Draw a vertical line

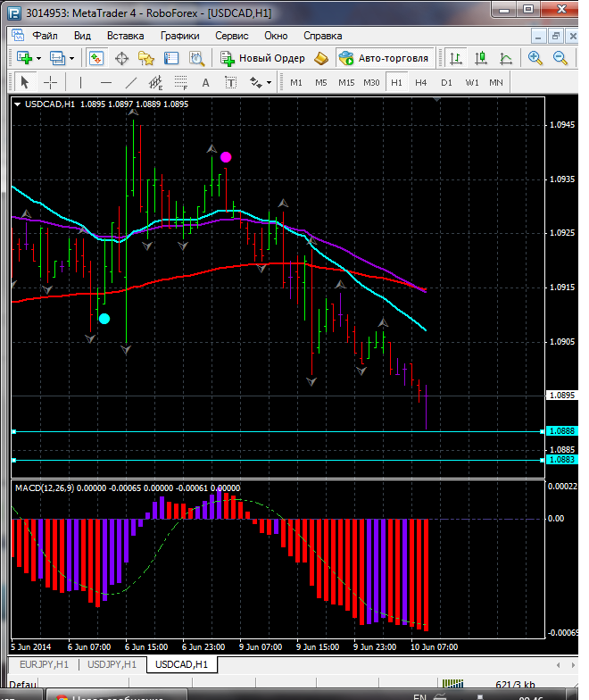coord(81,82)
